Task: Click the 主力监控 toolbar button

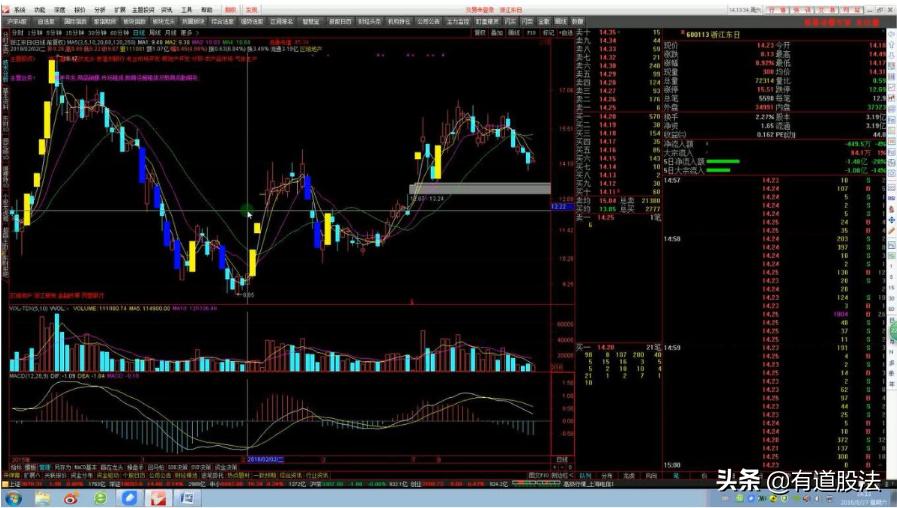Action: click(458, 21)
